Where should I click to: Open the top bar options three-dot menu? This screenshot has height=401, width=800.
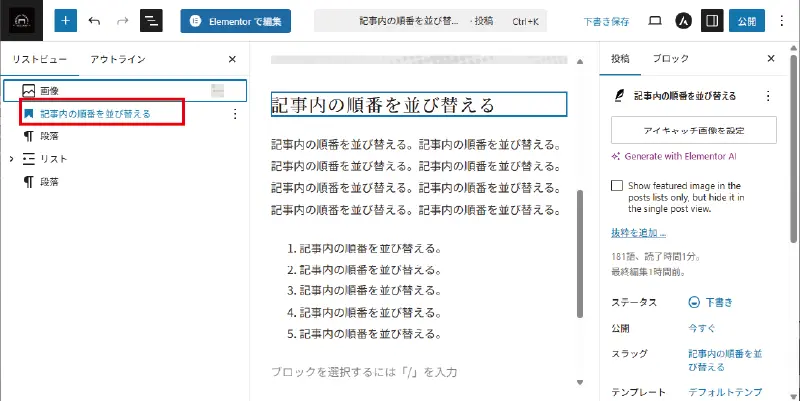click(x=782, y=21)
